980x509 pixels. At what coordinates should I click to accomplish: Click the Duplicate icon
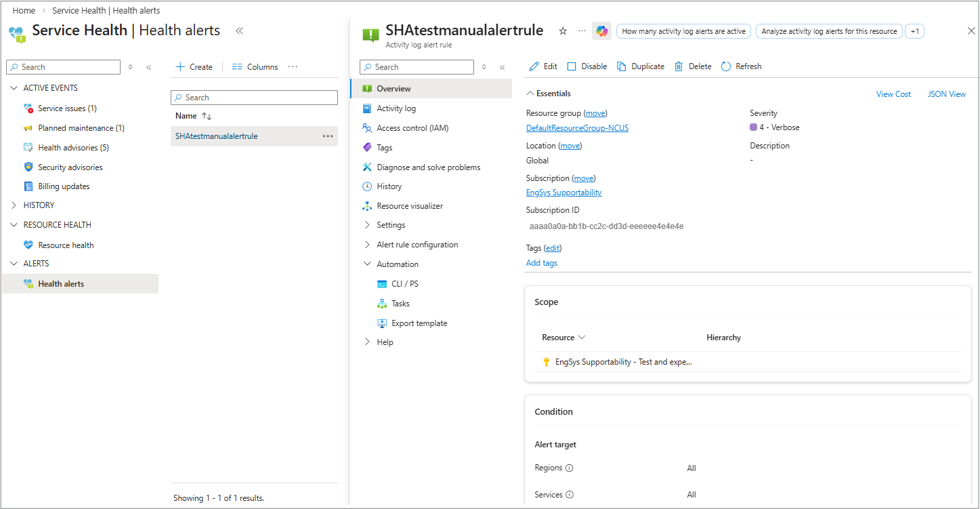[622, 66]
